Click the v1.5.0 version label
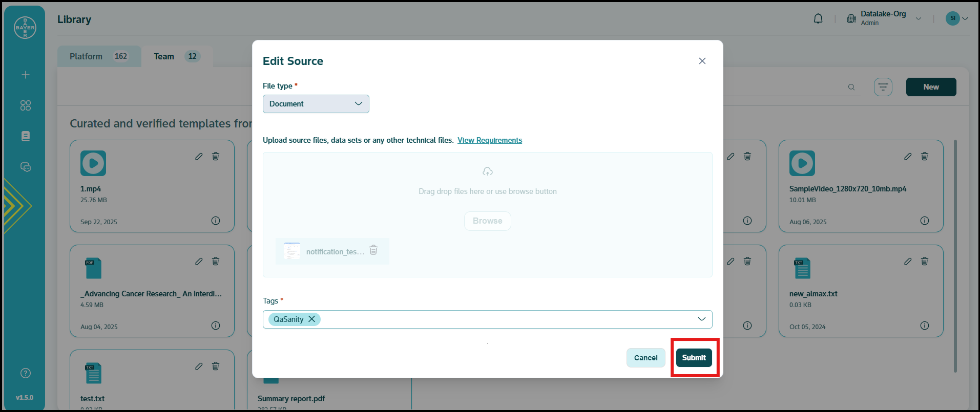 click(25, 398)
